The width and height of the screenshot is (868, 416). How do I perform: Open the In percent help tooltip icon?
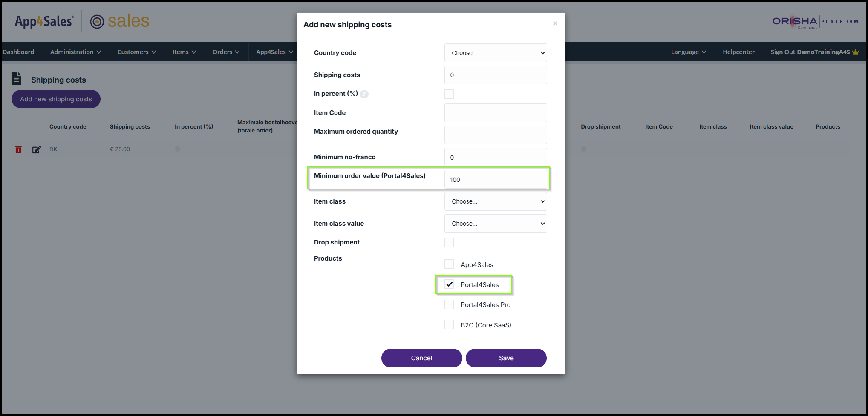(x=364, y=94)
